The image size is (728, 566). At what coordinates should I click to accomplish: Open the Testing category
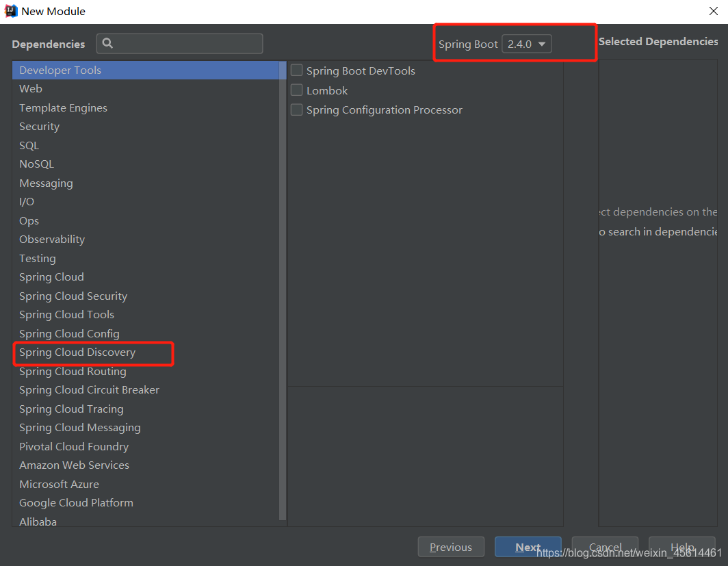pos(146,258)
